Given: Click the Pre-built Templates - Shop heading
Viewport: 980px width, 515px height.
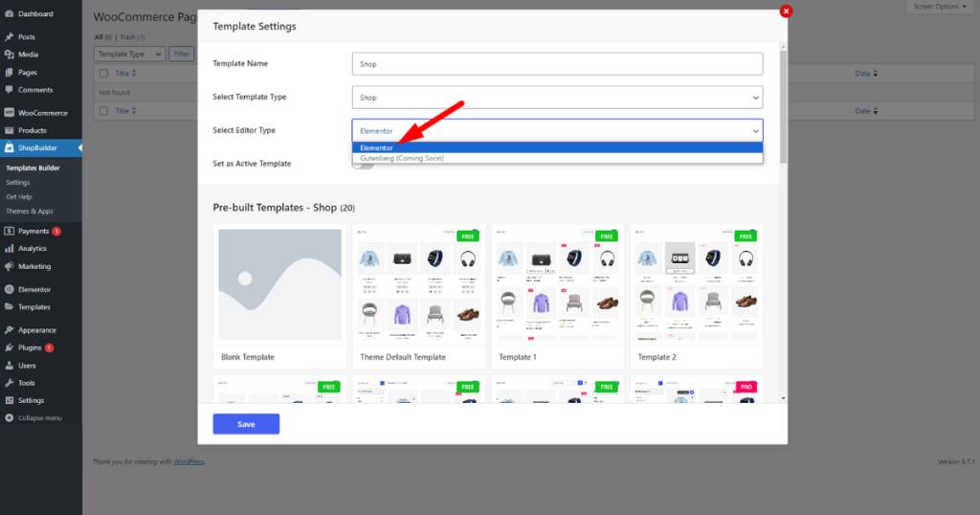Looking at the screenshot, I should 283,208.
